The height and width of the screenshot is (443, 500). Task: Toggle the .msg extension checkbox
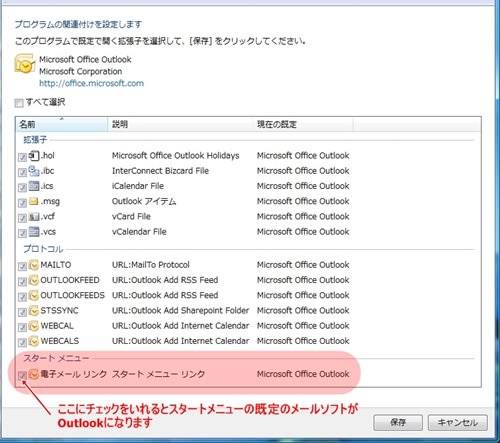click(22, 203)
